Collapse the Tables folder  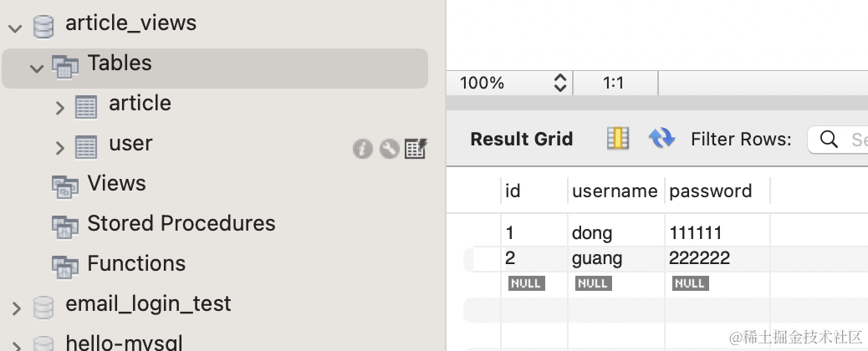[x=36, y=67]
